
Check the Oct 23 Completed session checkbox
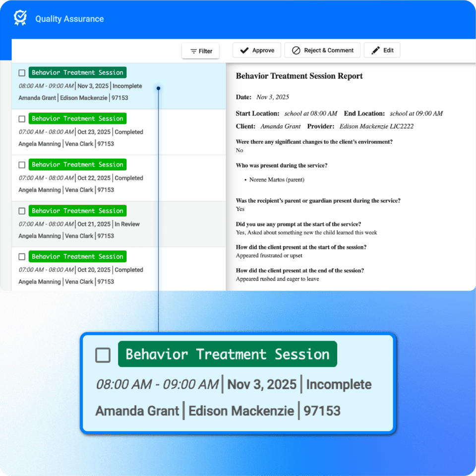tap(22, 118)
